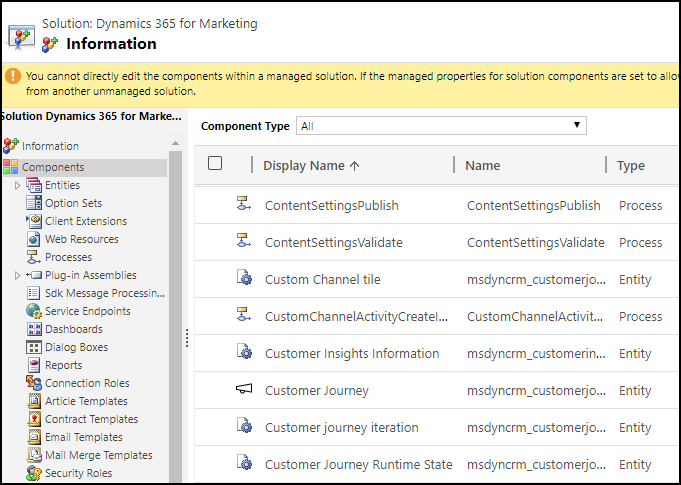Screen dimensions: 681x485
Task: Click the Plug-in Assemblies icon
Action: pos(34,275)
